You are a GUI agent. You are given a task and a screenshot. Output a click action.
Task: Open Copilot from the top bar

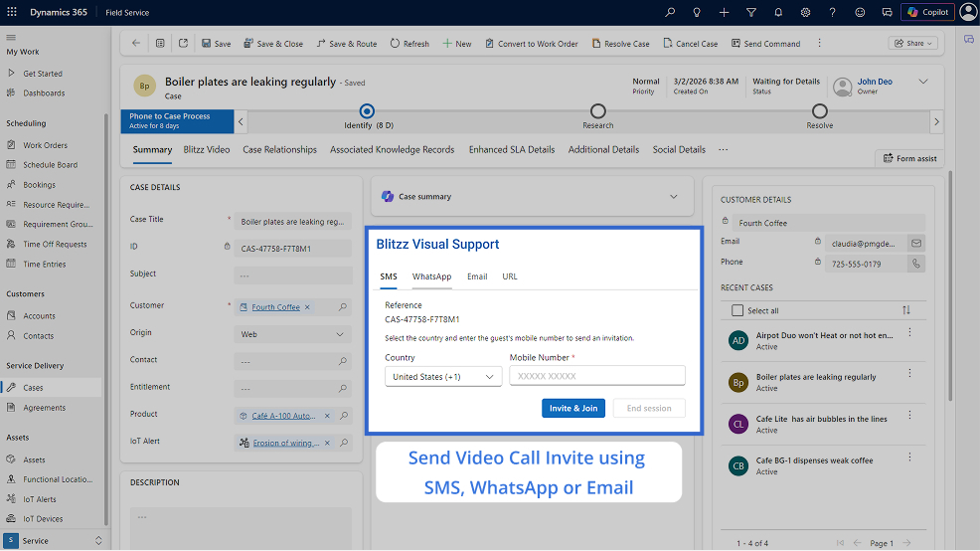(928, 12)
